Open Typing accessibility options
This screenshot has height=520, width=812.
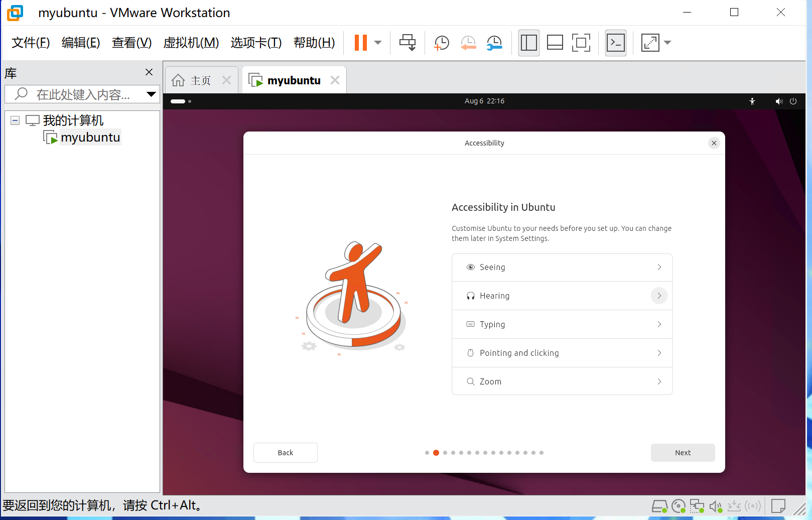[x=562, y=324]
